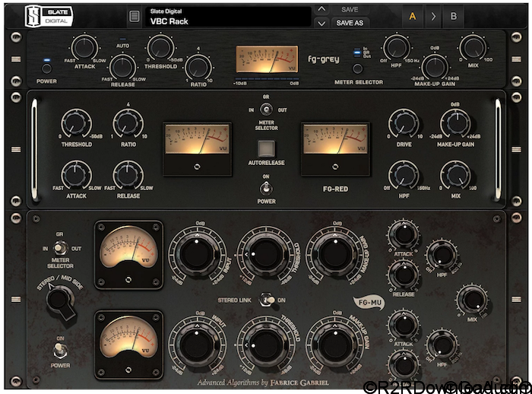
Task: Select previous preset with up chevron
Action: point(321,10)
